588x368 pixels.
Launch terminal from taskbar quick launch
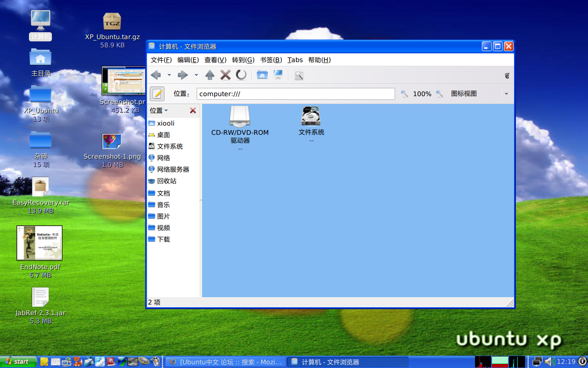point(133,362)
